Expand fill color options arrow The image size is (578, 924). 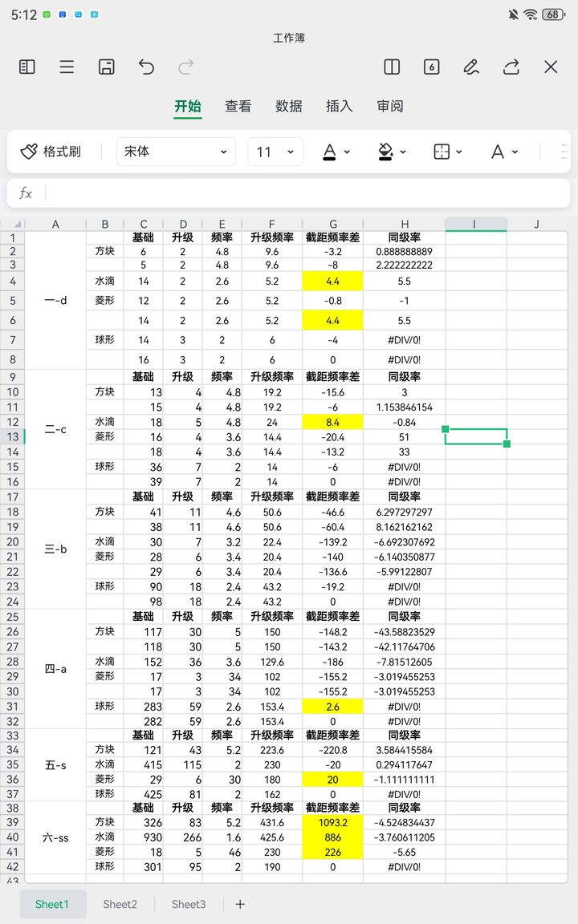(x=403, y=152)
